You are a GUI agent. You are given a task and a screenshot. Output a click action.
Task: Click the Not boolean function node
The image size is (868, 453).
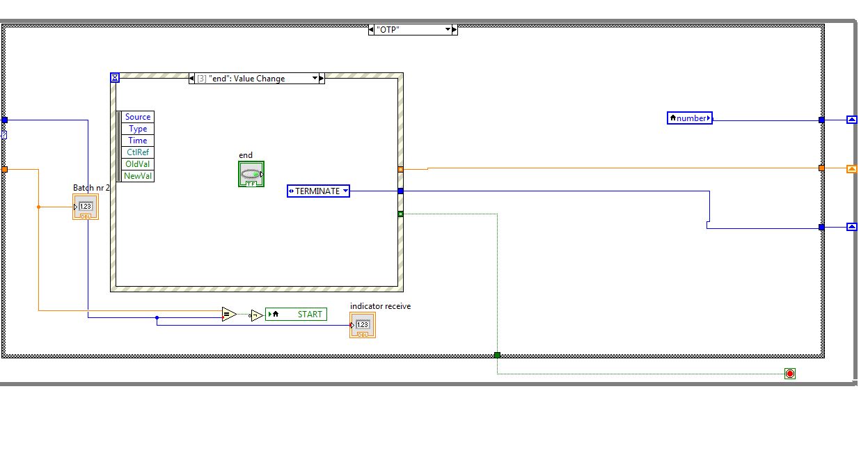point(256,315)
